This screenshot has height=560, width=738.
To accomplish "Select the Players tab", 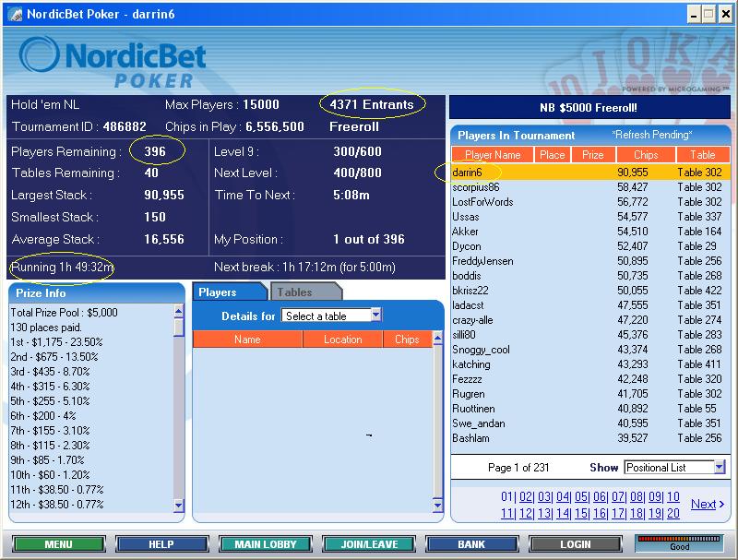I will click(x=229, y=292).
